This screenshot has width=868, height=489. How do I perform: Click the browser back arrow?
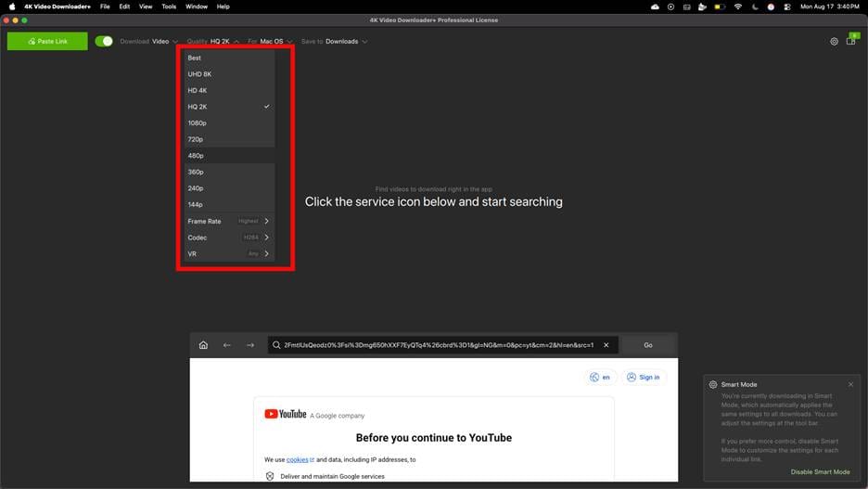227,345
